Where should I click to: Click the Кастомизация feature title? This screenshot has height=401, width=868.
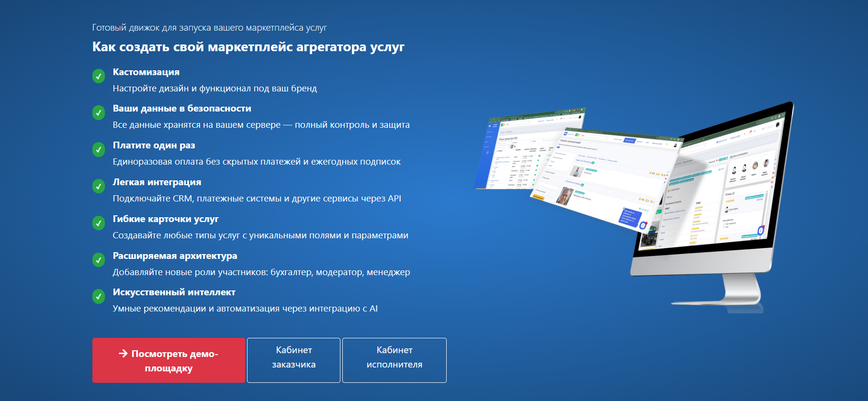(x=146, y=72)
